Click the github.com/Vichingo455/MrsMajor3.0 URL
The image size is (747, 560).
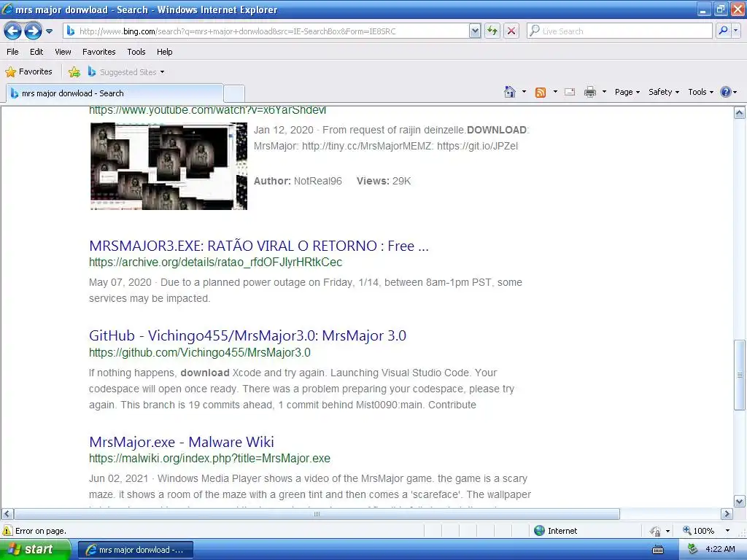tap(200, 353)
